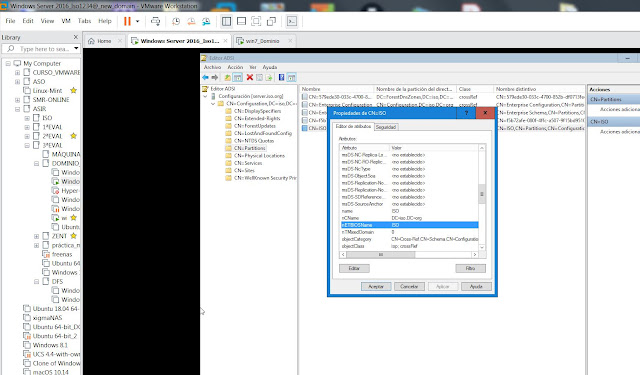Toggle favorite star on Linux Mint VM
Image resolution: width=640 pixels, height=375 pixels.
[73, 90]
